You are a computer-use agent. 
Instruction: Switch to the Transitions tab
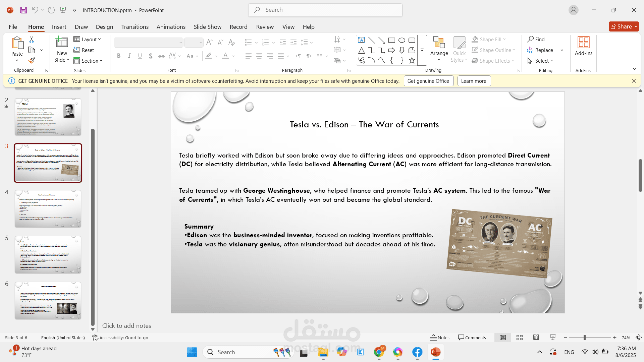point(135,27)
